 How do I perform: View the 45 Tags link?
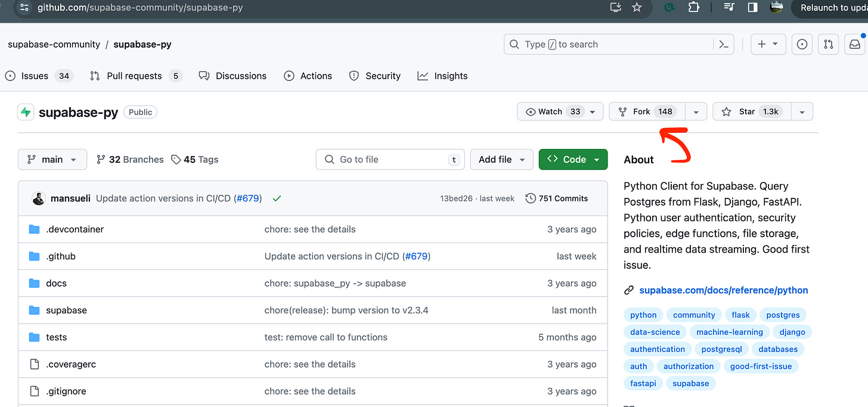(x=195, y=159)
